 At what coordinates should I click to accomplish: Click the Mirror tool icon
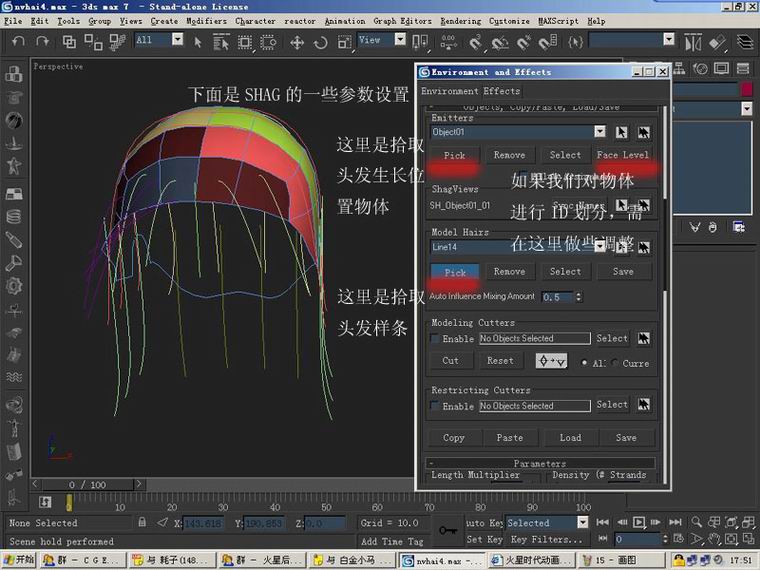(x=693, y=43)
